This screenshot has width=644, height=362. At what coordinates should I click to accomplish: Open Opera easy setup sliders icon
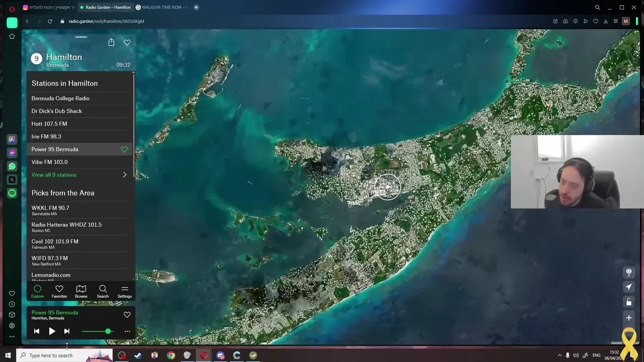pos(616,21)
